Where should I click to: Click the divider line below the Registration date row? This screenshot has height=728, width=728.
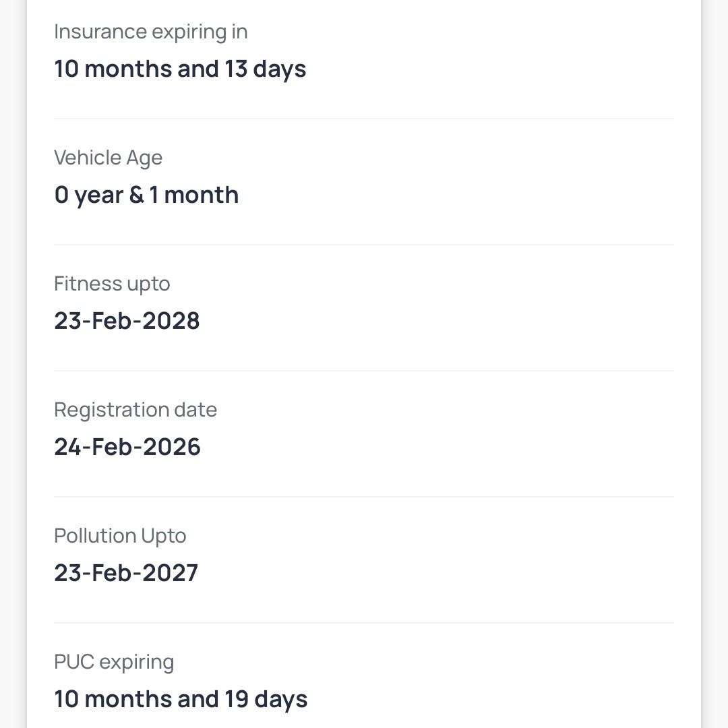(x=364, y=497)
